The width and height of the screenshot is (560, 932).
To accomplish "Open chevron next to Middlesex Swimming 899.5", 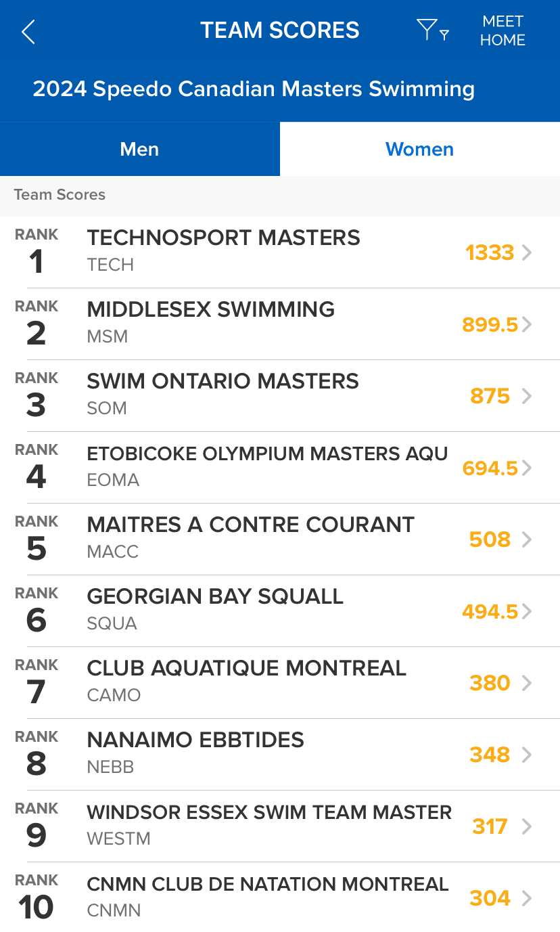I will [527, 324].
